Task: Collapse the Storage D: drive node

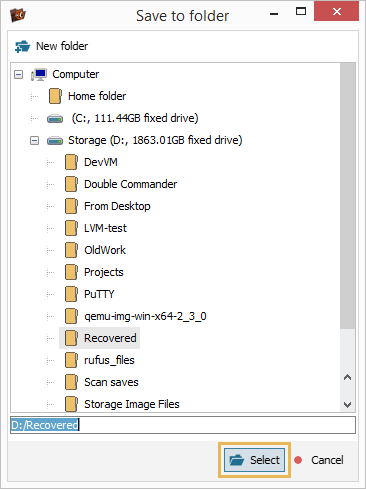Action: 34,140
